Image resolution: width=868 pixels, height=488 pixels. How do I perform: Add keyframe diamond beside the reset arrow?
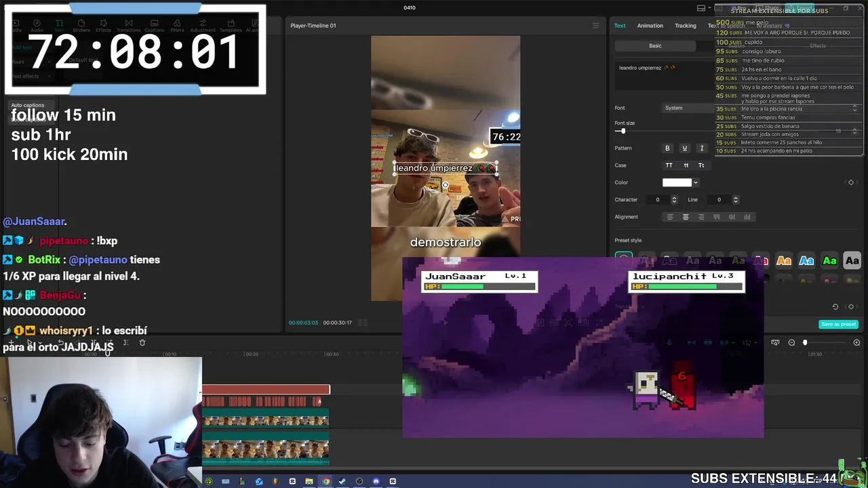tap(851, 306)
